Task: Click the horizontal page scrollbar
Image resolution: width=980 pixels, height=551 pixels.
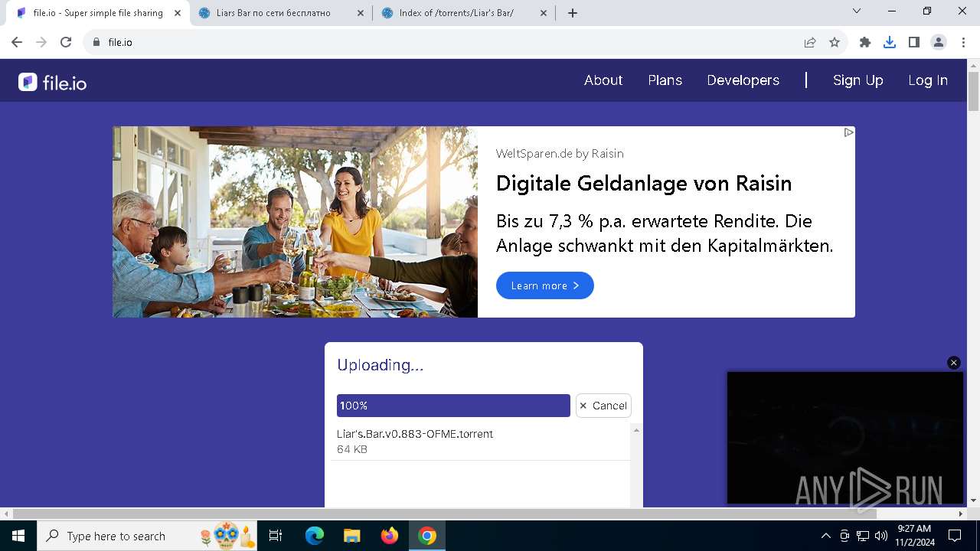Action: coord(444,514)
